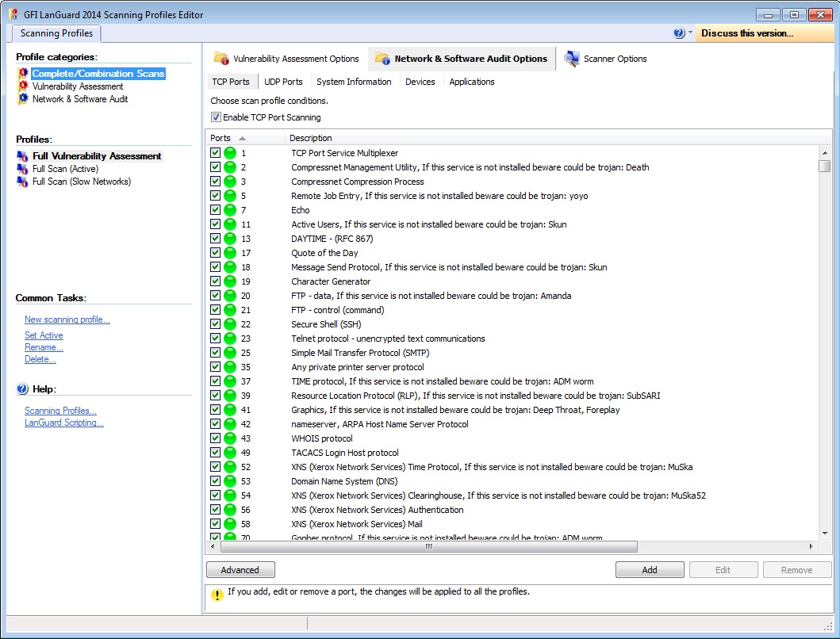Click the green status icon for port 43

[230, 438]
